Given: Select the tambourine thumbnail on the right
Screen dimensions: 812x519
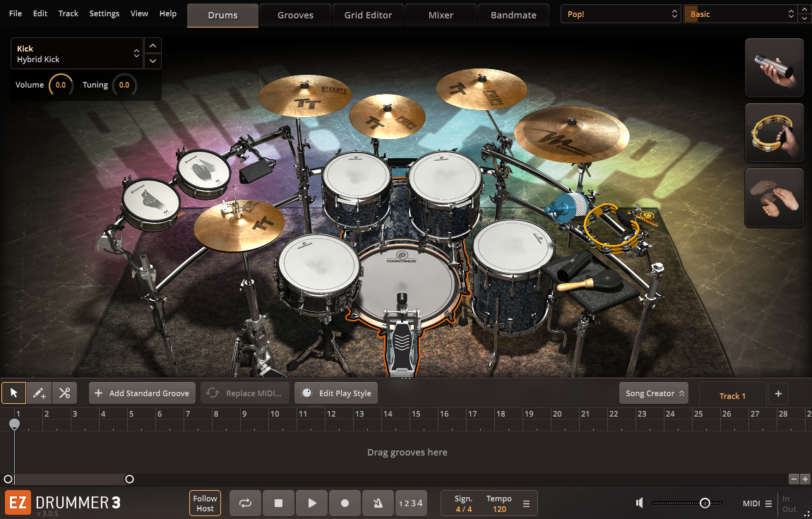Looking at the screenshot, I should (774, 133).
